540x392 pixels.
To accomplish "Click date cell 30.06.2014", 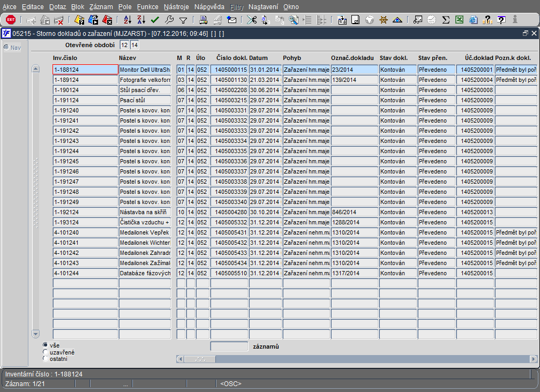I will (265, 90).
